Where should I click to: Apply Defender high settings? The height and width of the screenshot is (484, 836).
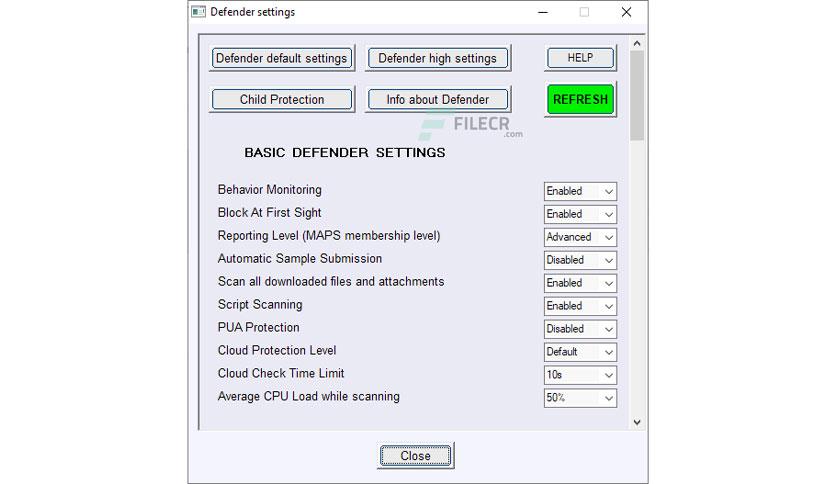click(437, 58)
